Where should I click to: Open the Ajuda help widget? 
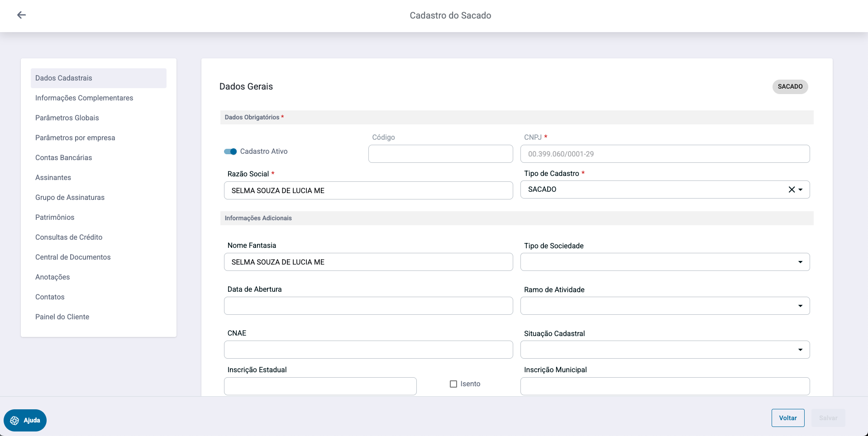tap(25, 420)
